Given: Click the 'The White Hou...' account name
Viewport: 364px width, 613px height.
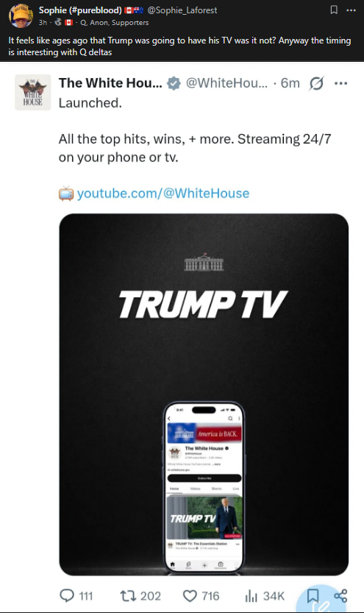Looking at the screenshot, I should [x=110, y=83].
